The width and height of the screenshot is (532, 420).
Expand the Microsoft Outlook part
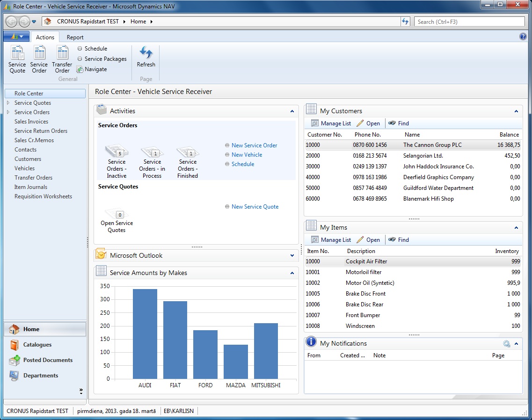pyautogui.click(x=292, y=255)
